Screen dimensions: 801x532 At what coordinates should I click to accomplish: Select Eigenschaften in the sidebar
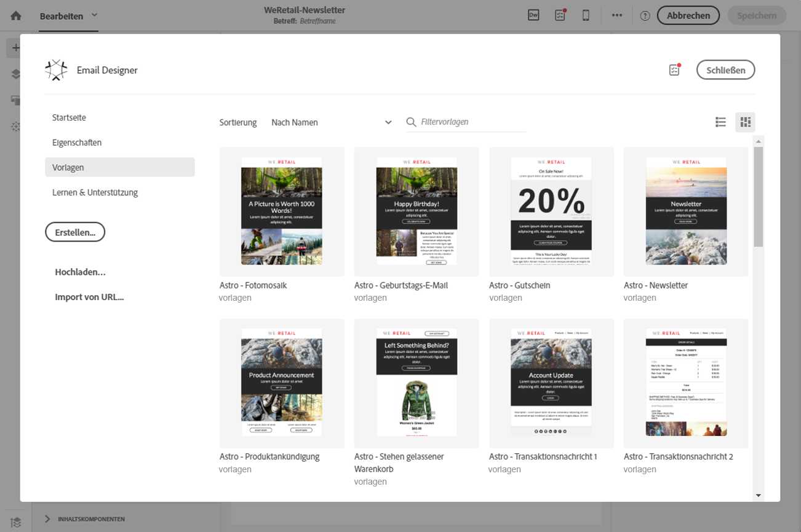coord(77,143)
